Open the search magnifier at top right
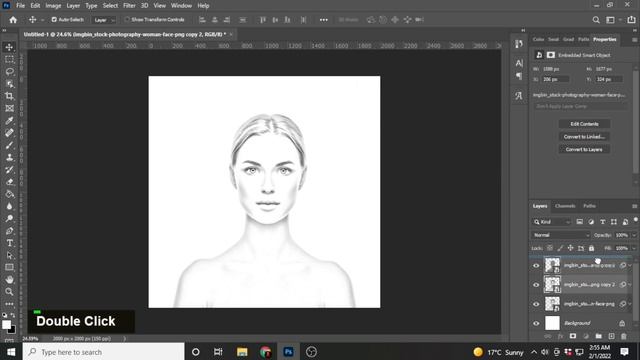The width and height of the screenshot is (640, 360). pyautogui.click(x=596, y=20)
